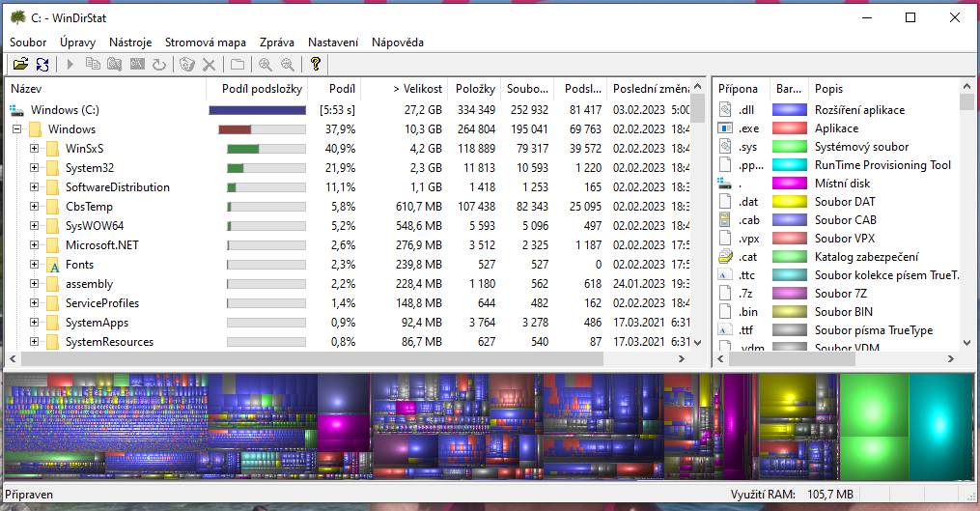Click the Zoom in magnifier toolbar icon
This screenshot has width=980, height=511.
[265, 64]
